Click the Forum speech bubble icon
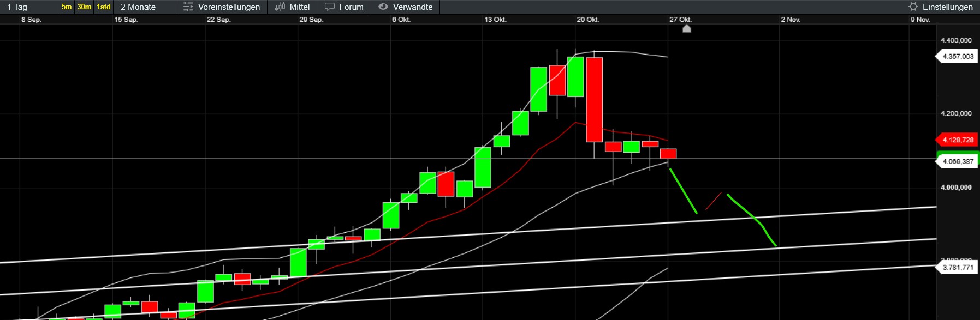 tap(330, 7)
